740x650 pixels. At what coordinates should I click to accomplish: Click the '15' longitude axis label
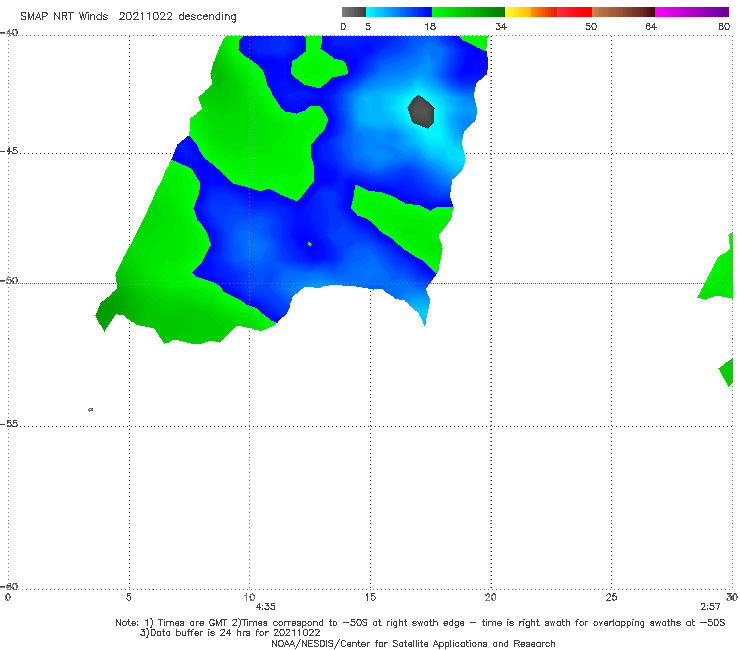pyautogui.click(x=370, y=597)
